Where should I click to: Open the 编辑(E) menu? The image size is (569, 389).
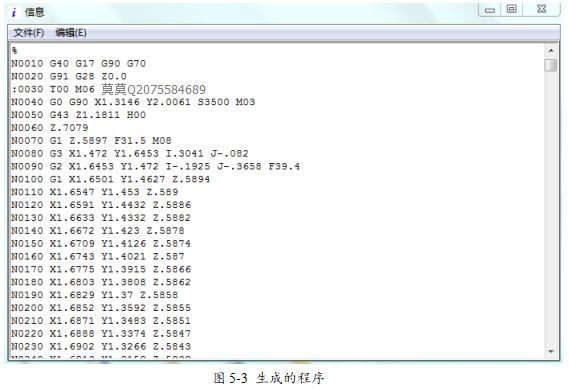(x=71, y=33)
